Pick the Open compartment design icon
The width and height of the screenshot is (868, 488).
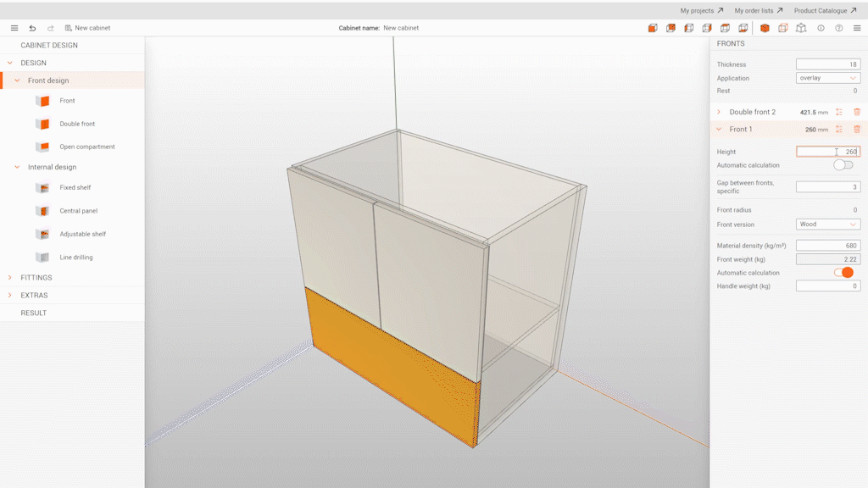click(43, 146)
